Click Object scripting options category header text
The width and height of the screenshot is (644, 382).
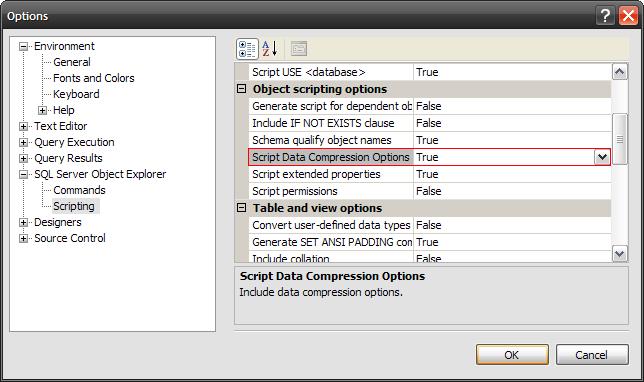pyautogui.click(x=320, y=89)
